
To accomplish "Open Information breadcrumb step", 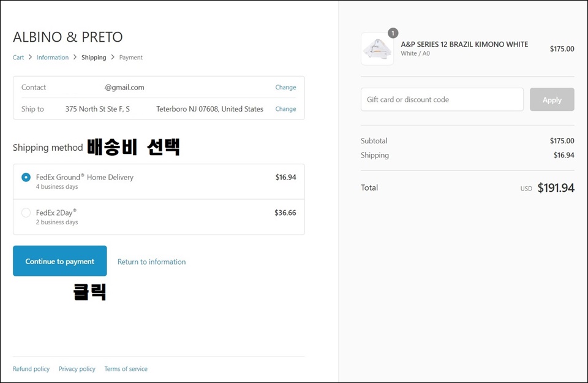I will point(53,58).
